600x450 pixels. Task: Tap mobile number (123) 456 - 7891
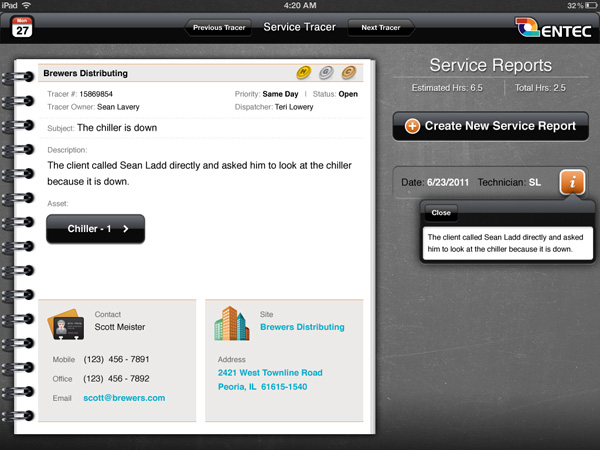[116, 359]
